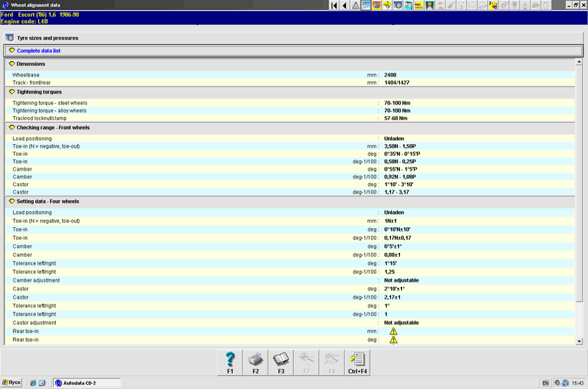Collapse Setting data - Four wheels section

coord(12,201)
